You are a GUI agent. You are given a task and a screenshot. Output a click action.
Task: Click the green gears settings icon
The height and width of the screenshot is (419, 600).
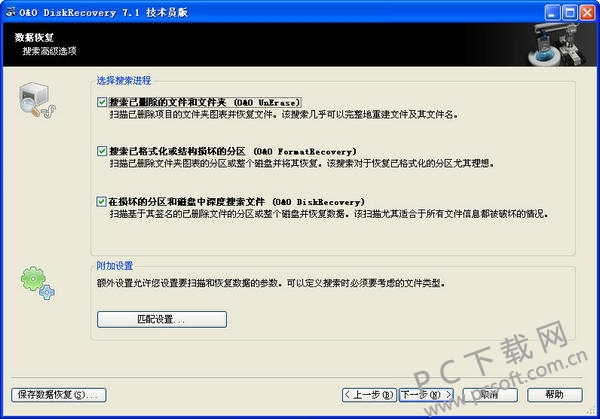[38, 284]
